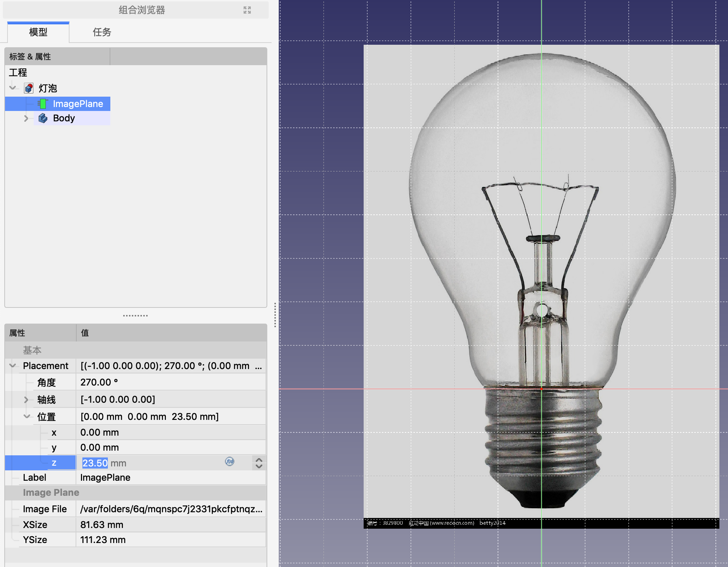Click the panel float icon in 组合浏览器 header
Image resolution: width=728 pixels, height=567 pixels.
pos(247,10)
